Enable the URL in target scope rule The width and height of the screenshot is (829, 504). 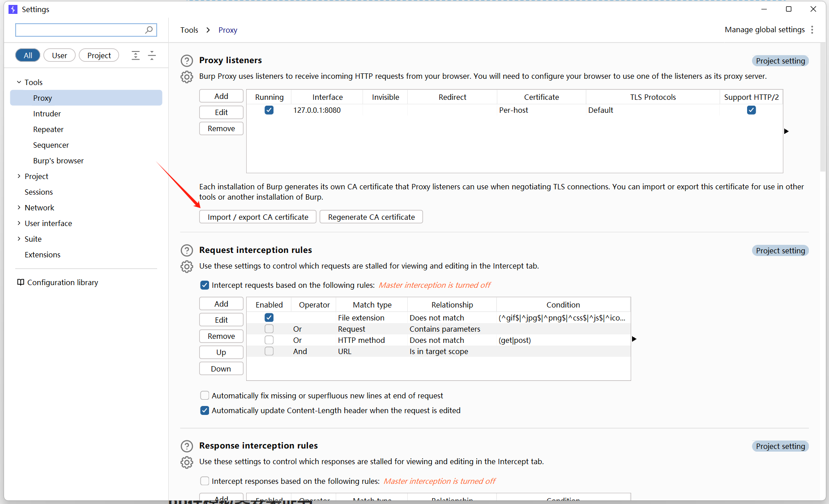pyautogui.click(x=269, y=351)
